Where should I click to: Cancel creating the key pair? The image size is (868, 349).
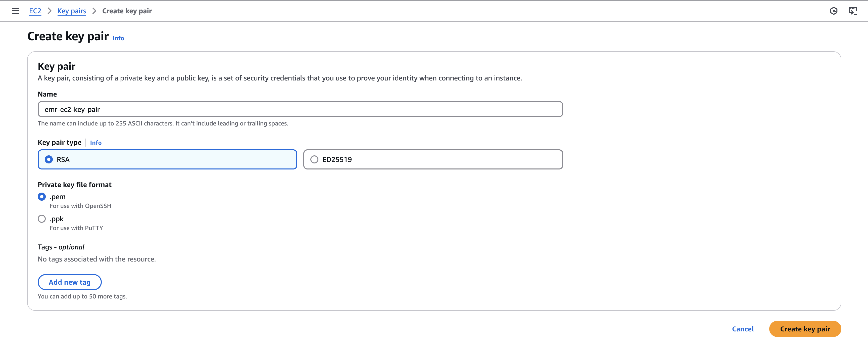pyautogui.click(x=743, y=329)
